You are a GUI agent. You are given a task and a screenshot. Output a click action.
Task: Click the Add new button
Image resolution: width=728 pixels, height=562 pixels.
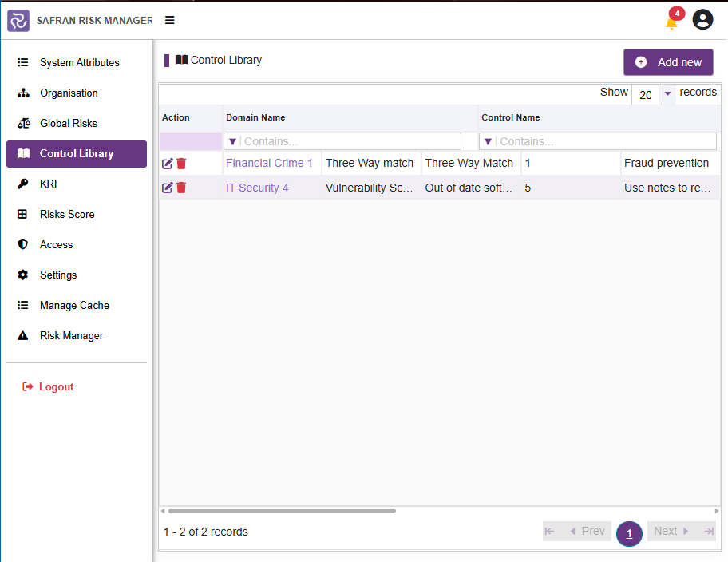coord(668,62)
